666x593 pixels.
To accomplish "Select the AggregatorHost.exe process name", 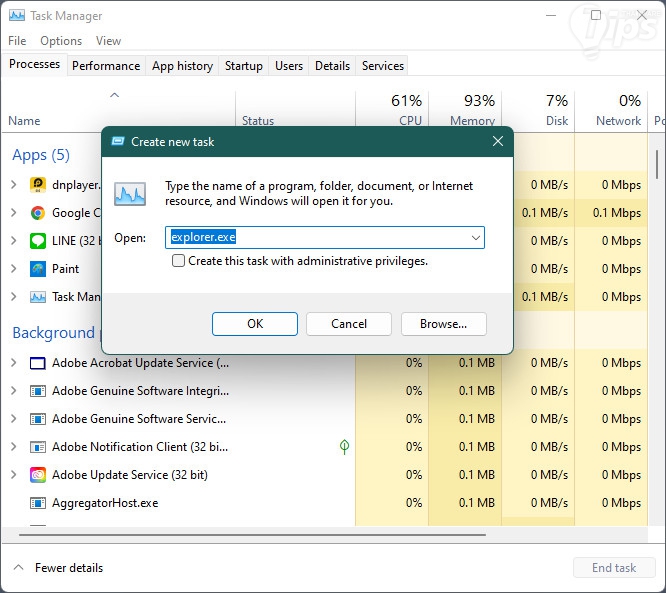I will (x=105, y=503).
